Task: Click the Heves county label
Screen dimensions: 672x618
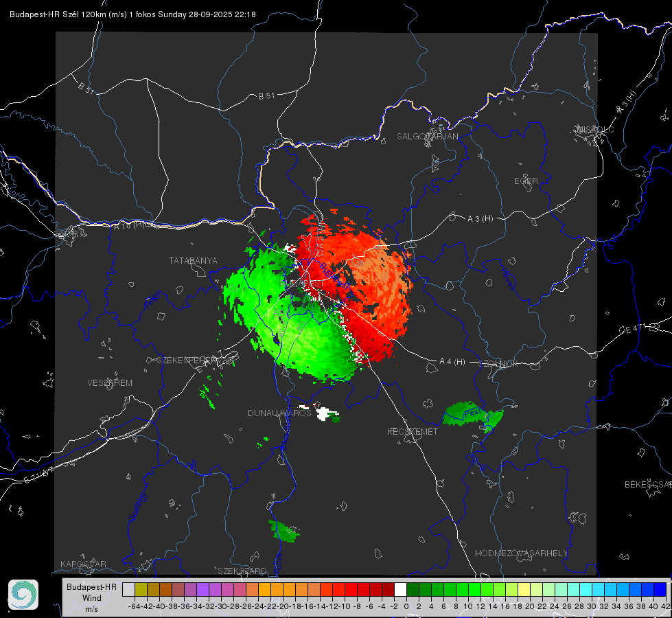Action: click(507, 279)
